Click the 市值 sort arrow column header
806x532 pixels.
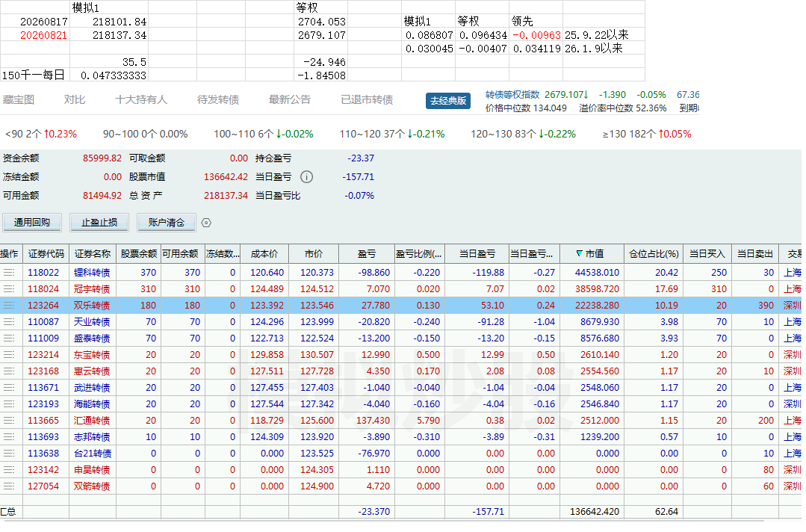591,254
